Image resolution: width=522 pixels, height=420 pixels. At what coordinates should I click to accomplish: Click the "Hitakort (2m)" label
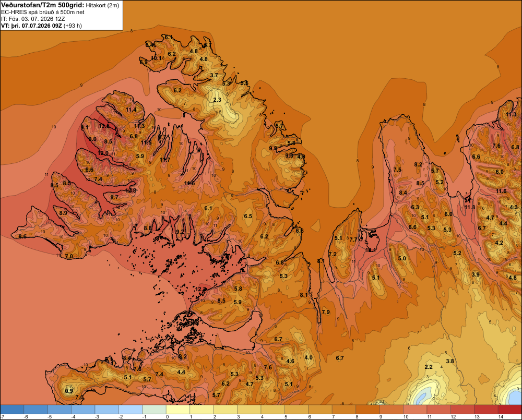(x=102, y=5)
